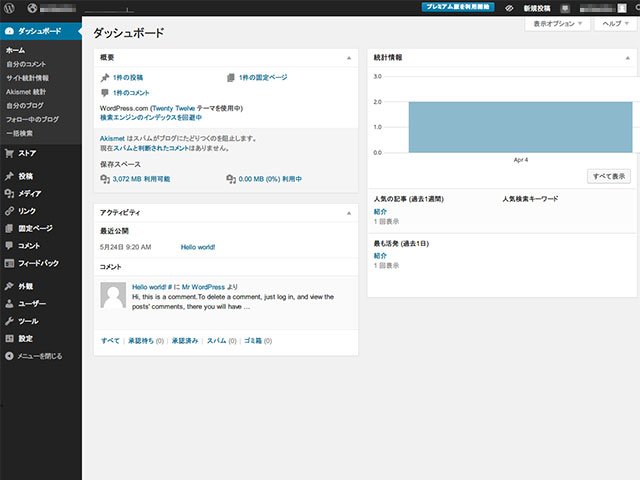Collapse the 統計情報 panel
The width and height of the screenshot is (640, 480).
click(x=628, y=58)
